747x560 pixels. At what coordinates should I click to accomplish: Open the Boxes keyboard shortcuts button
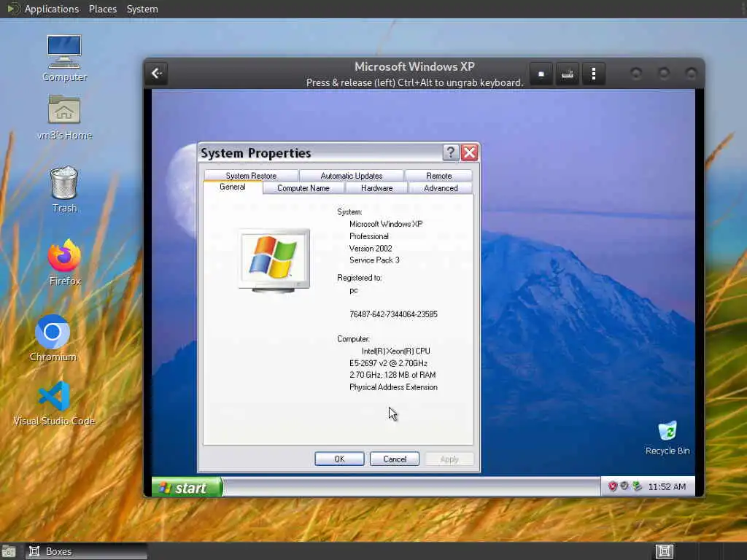click(x=567, y=74)
